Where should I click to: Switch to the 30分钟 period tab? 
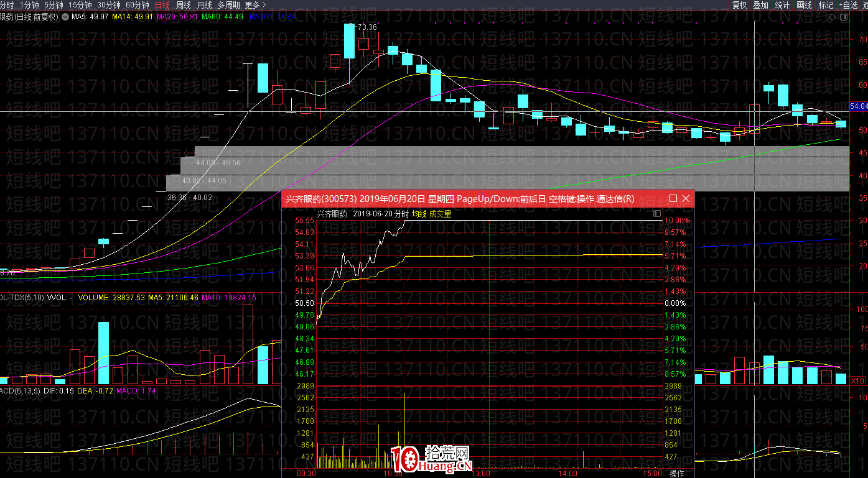pyautogui.click(x=108, y=4)
